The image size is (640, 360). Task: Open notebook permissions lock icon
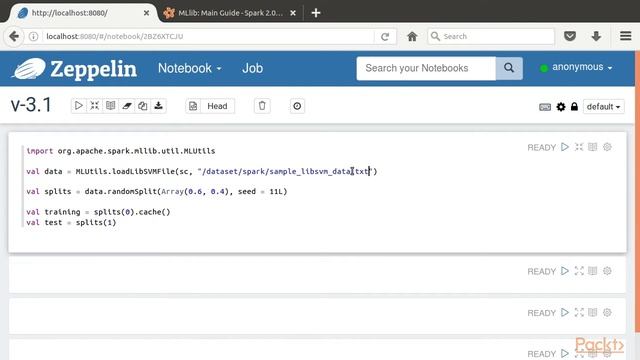(x=574, y=107)
